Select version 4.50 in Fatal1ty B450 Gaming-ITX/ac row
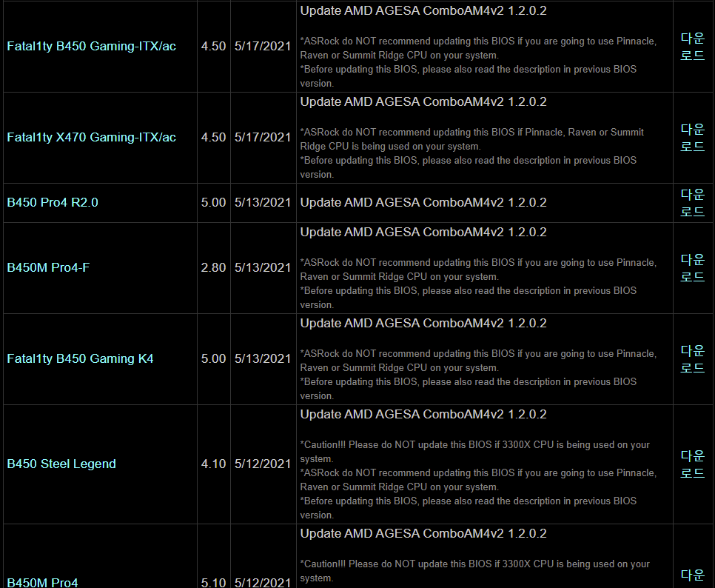 pyautogui.click(x=213, y=46)
